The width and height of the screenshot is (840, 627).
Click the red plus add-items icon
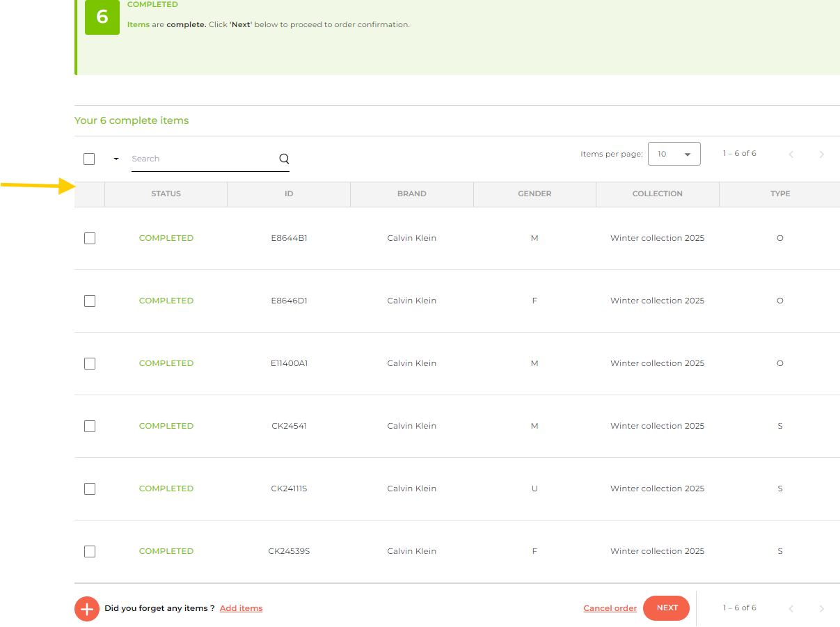pos(87,609)
